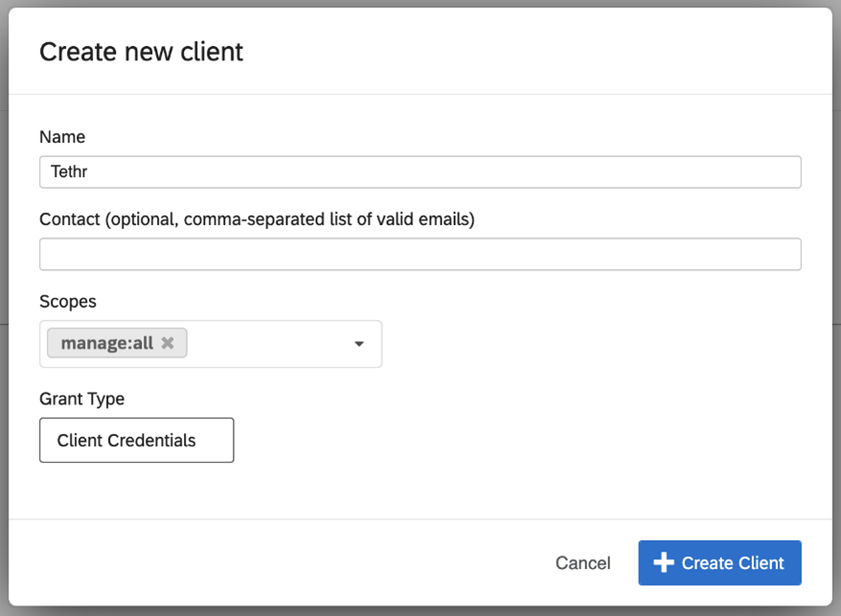This screenshot has width=841, height=616.
Task: Select Client Credentials under Grant Type
Action: click(x=136, y=440)
